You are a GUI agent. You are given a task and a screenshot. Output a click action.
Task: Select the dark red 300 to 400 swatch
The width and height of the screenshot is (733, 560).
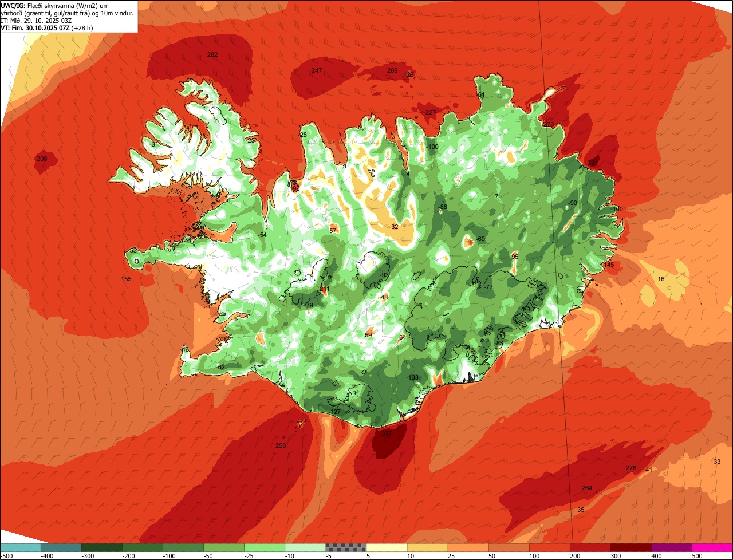(630, 547)
